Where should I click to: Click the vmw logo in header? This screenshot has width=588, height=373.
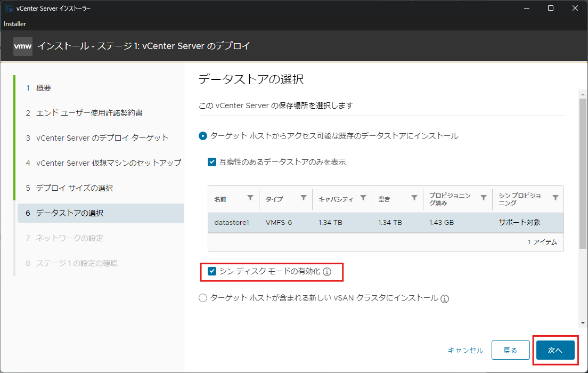23,46
